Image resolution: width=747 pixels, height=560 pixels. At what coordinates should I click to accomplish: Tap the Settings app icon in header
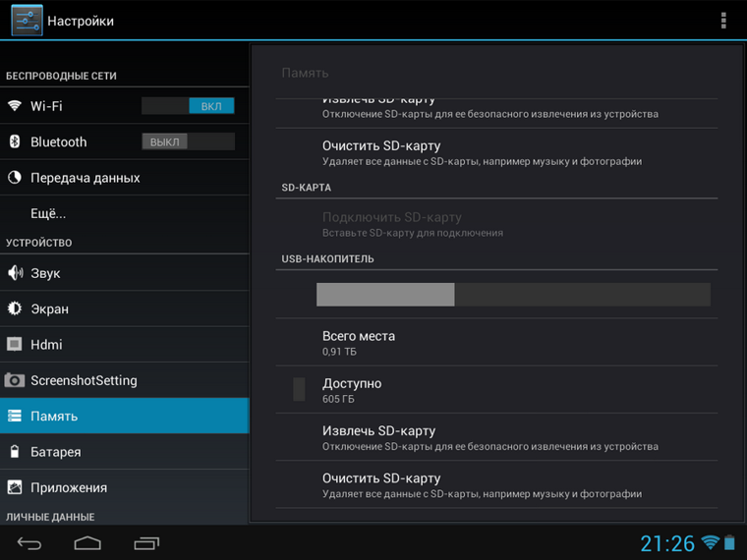pyautogui.click(x=28, y=21)
